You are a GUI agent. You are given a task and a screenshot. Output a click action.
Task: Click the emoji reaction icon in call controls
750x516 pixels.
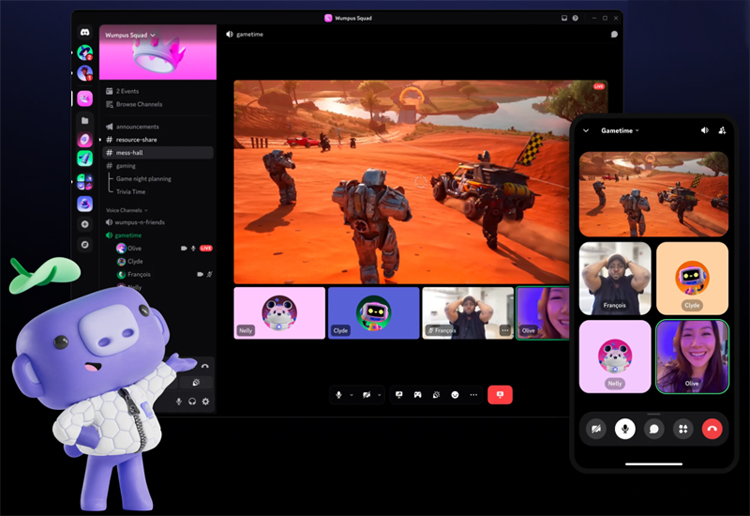coord(455,395)
